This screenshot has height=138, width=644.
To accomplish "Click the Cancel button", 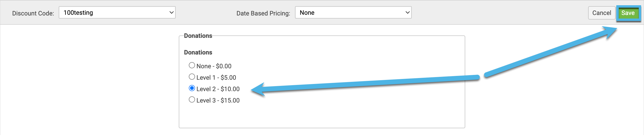I will pos(602,13).
